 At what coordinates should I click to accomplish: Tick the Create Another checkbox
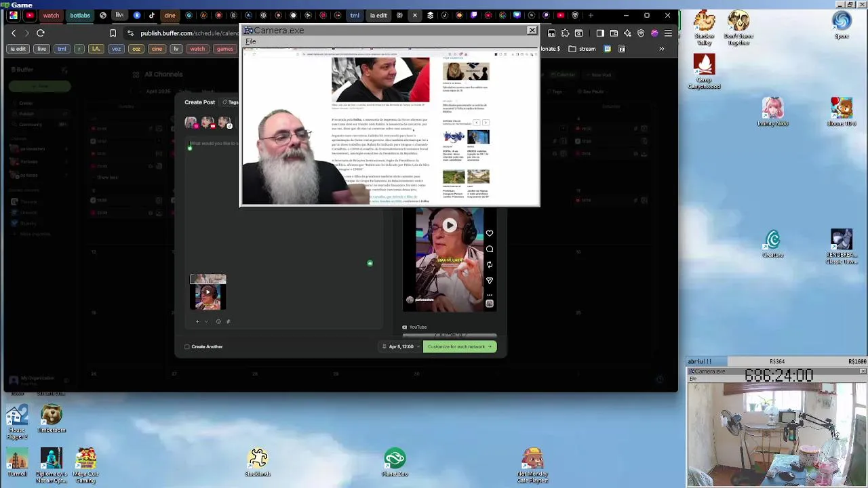point(187,346)
